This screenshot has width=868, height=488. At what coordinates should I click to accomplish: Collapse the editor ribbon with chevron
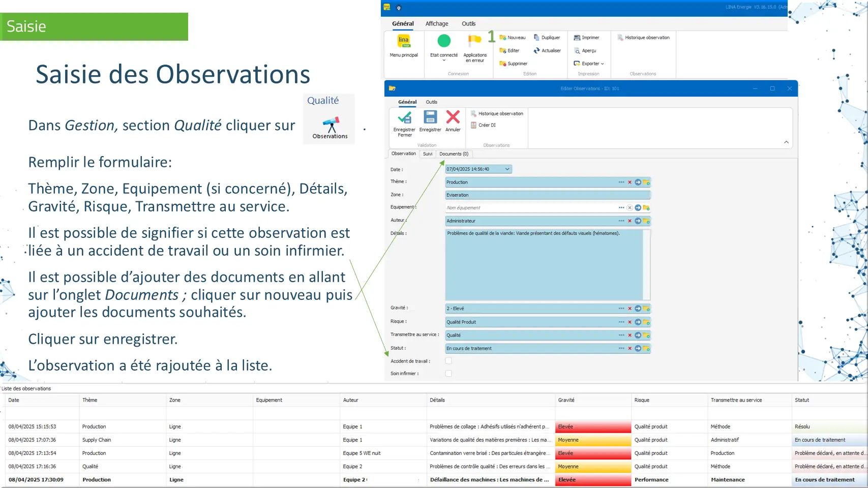pos(786,142)
